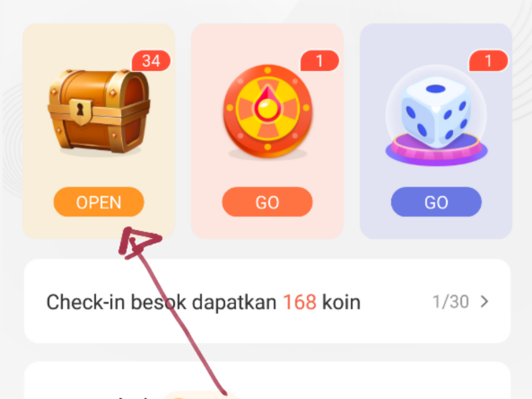Click the orange GO button for spin wheel
The image size is (532, 399).
(x=267, y=202)
